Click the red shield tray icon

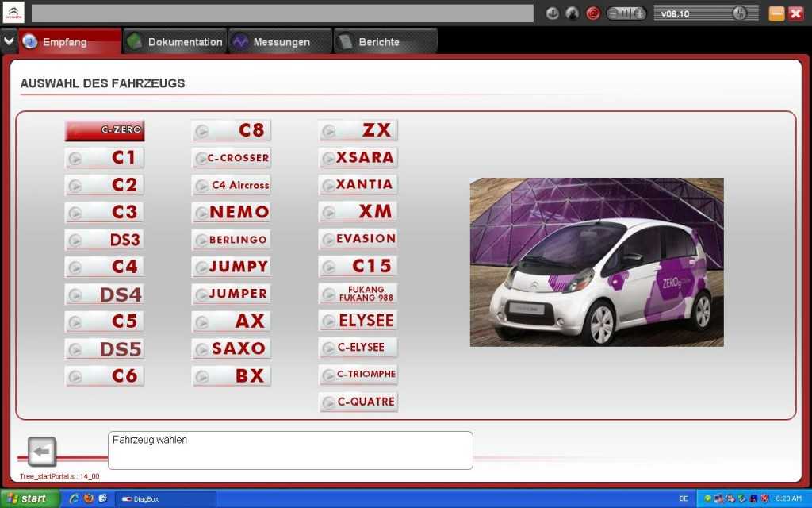(764, 498)
